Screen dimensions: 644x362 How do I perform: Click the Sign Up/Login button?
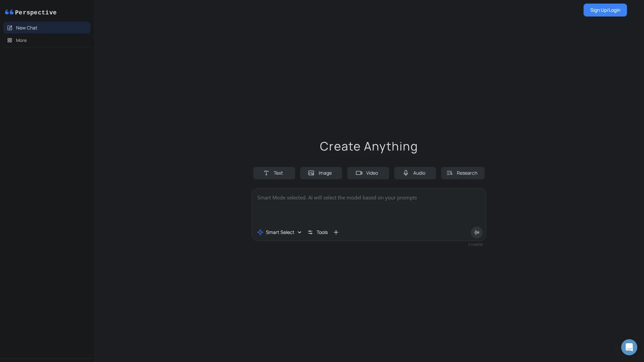point(605,10)
